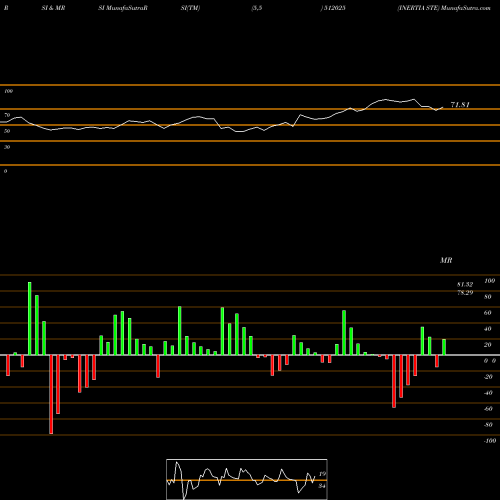
Task: Click the 19 label in the mini chart
Action: pos(322,474)
